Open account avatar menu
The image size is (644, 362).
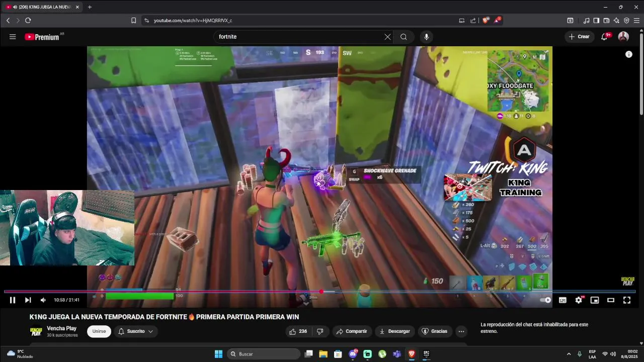point(623,37)
